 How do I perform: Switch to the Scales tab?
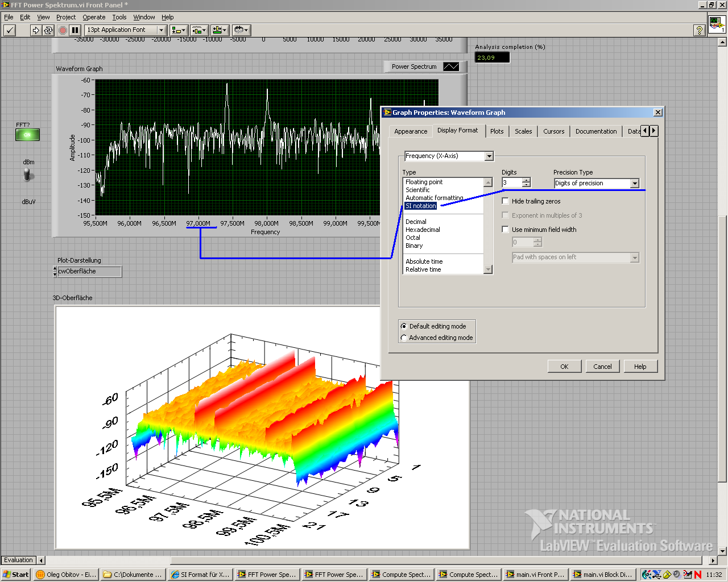coord(523,131)
